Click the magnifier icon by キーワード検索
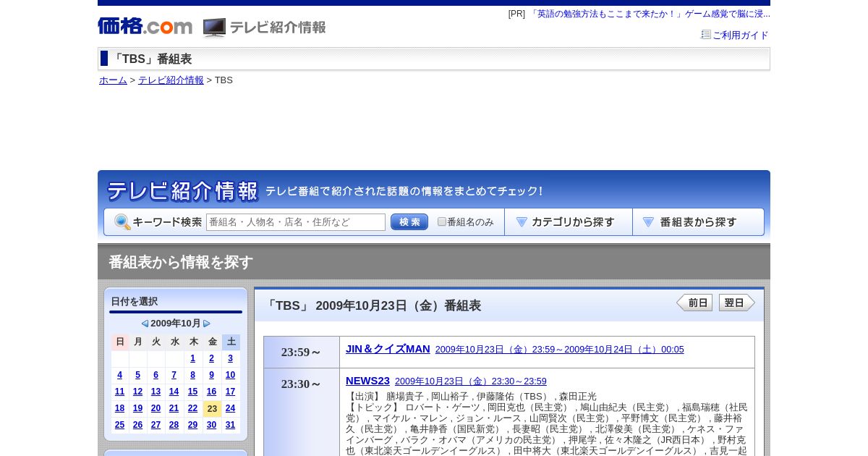The height and width of the screenshot is (456, 868). click(122, 222)
